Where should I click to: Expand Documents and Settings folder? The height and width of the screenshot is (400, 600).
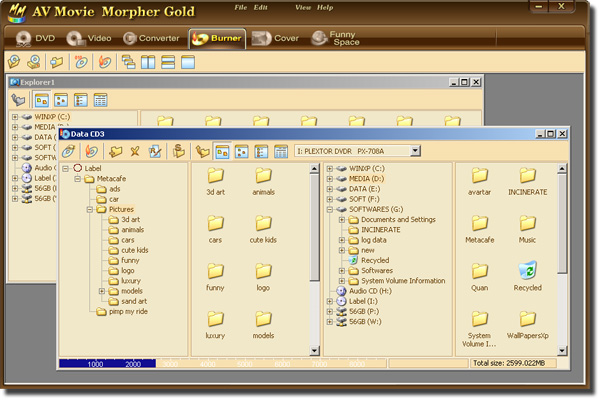[342, 220]
